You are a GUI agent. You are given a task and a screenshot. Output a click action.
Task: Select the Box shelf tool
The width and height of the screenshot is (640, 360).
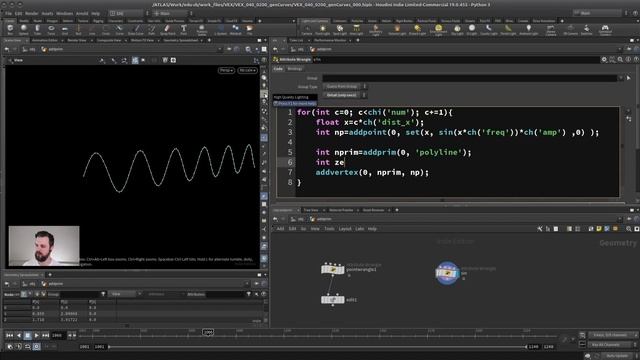click(10, 29)
